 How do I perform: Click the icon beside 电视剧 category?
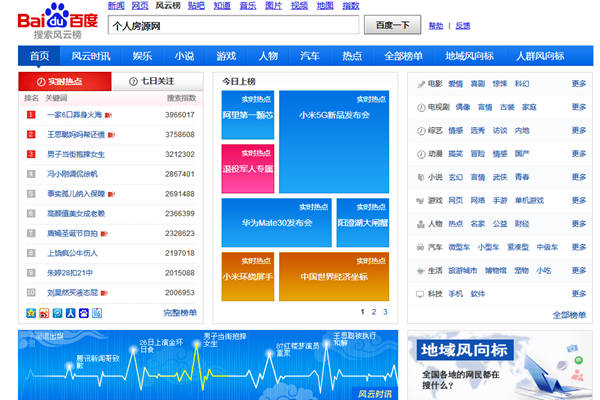tap(421, 107)
